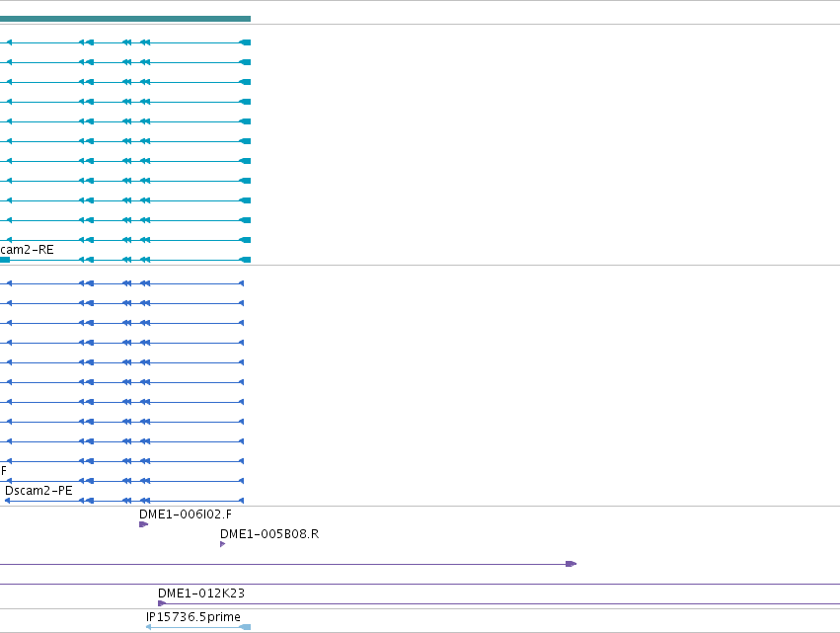This screenshot has height=633, width=840.
Task: Select the purple arrow glyph under DME1-006I02.F
Action: (x=143, y=524)
